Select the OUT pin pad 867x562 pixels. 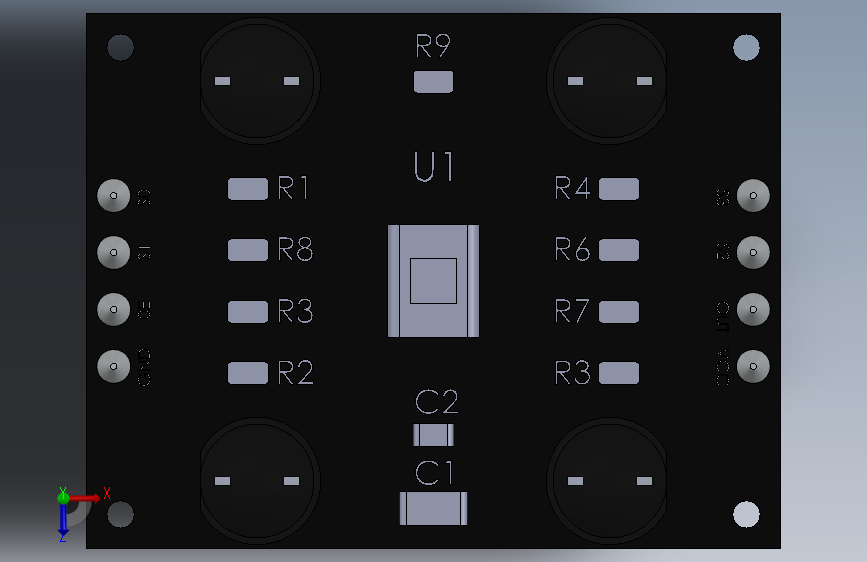click(753, 309)
